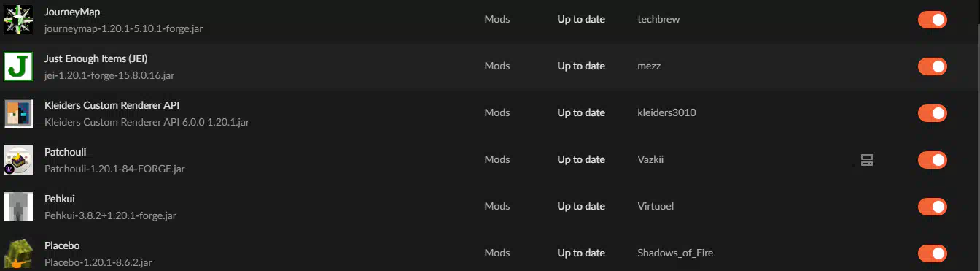Turn off the Placebo mod toggle

pos(932,253)
